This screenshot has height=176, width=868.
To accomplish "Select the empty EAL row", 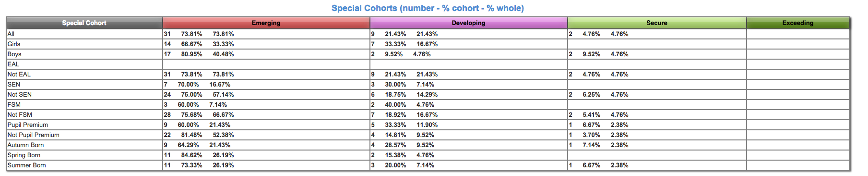I will tap(428, 64).
